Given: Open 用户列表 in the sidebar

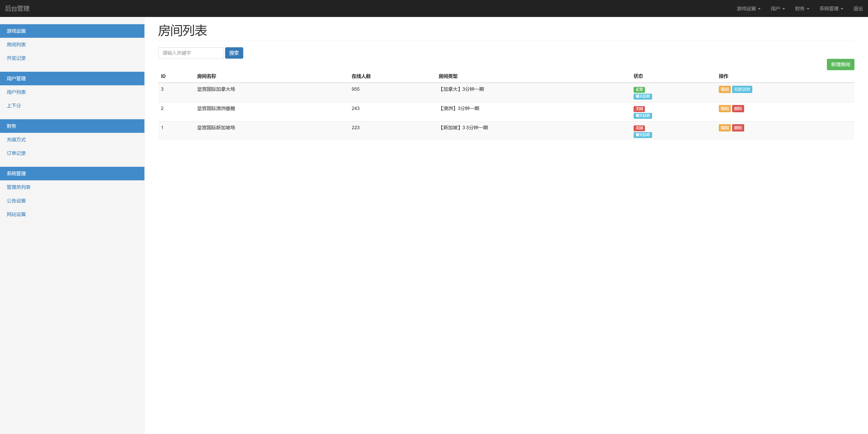Looking at the screenshot, I should pyautogui.click(x=16, y=92).
